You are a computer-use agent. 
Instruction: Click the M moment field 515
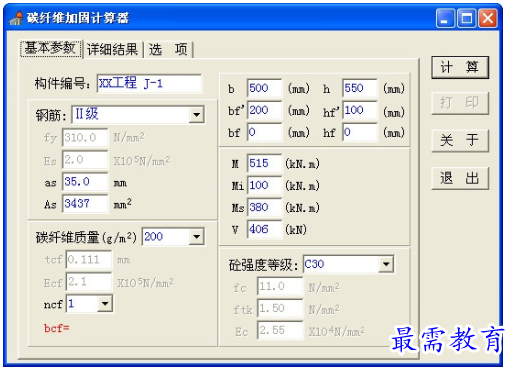click(x=264, y=163)
